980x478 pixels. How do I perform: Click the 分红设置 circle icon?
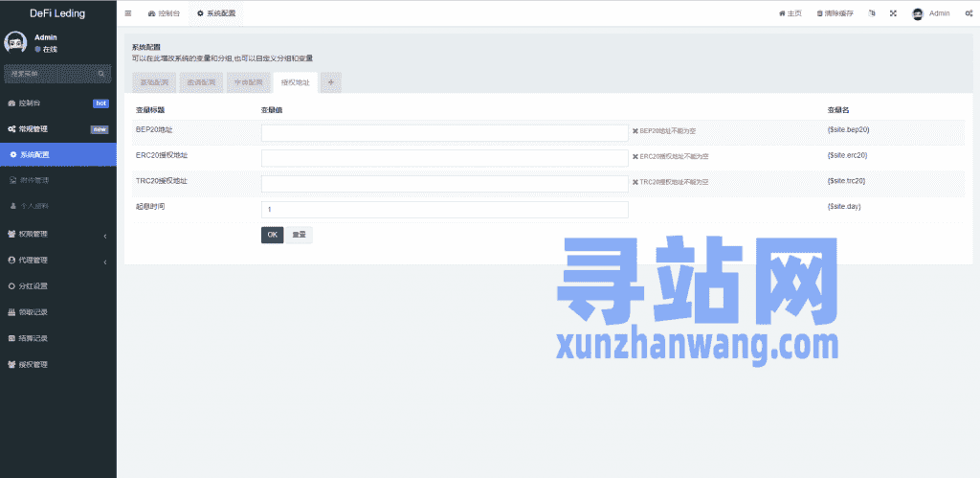11,285
